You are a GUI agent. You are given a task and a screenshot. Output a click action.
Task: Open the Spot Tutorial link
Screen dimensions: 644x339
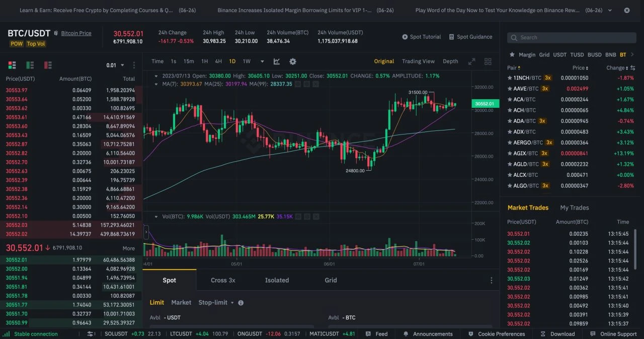(421, 37)
